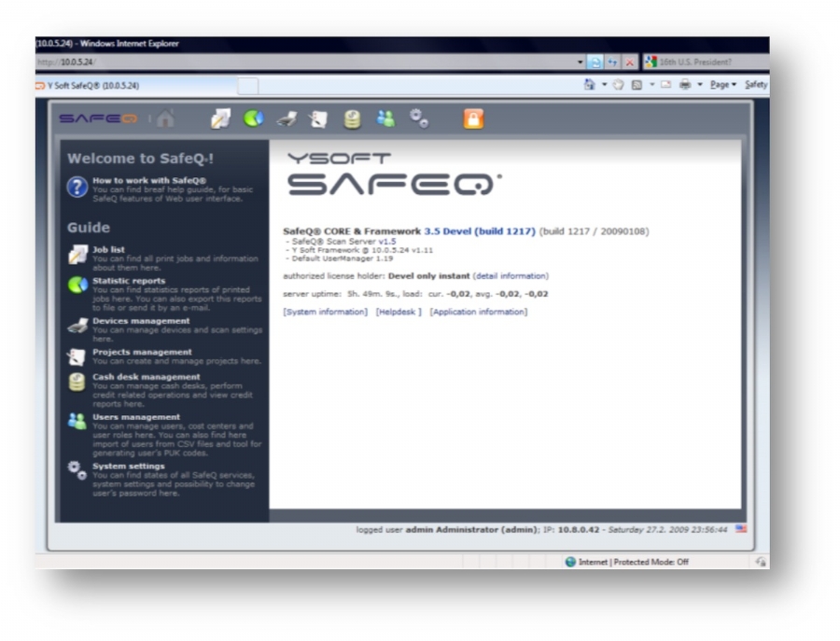Open System settings gears icon in top toolbar
The image size is (840, 641).
pos(419,118)
